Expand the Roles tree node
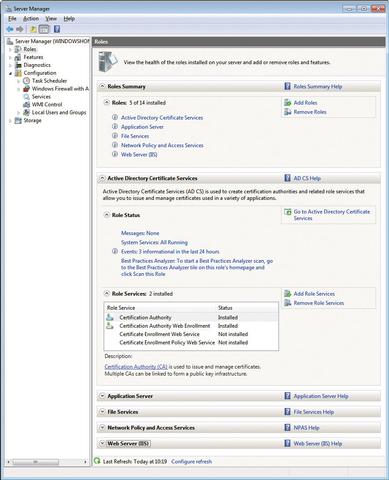This screenshot has height=480, width=389. point(10,49)
